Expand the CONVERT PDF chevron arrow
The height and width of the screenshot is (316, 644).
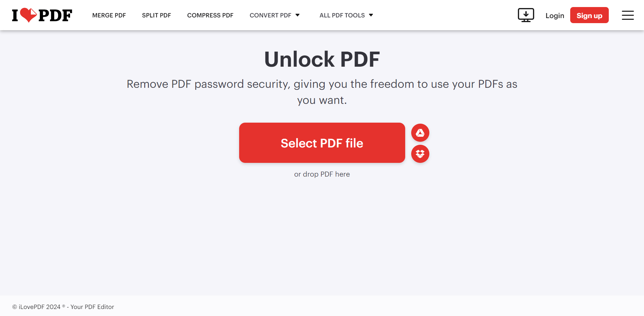pyautogui.click(x=297, y=15)
